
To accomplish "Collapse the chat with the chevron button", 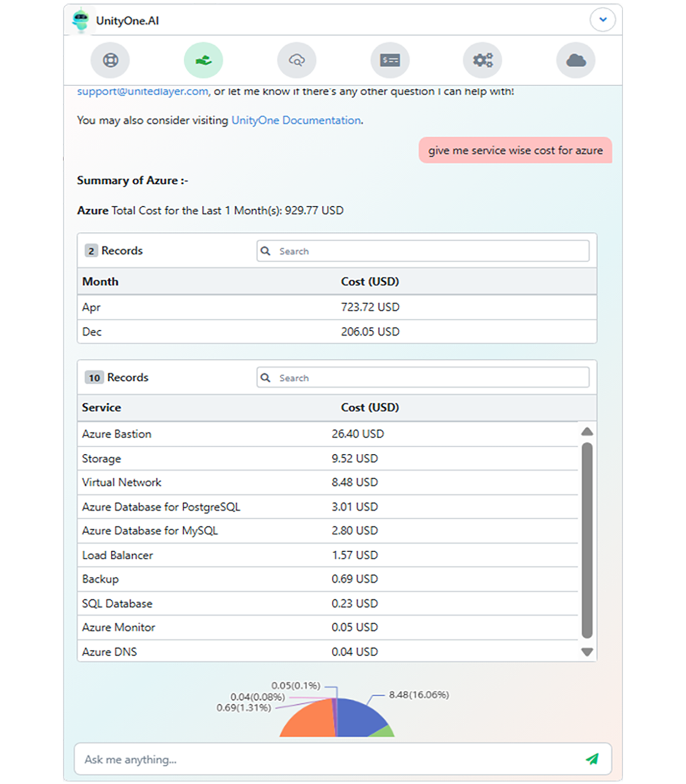I will click(x=603, y=20).
